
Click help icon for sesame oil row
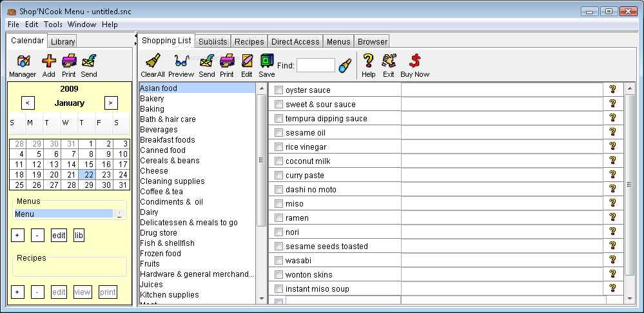[x=612, y=132]
